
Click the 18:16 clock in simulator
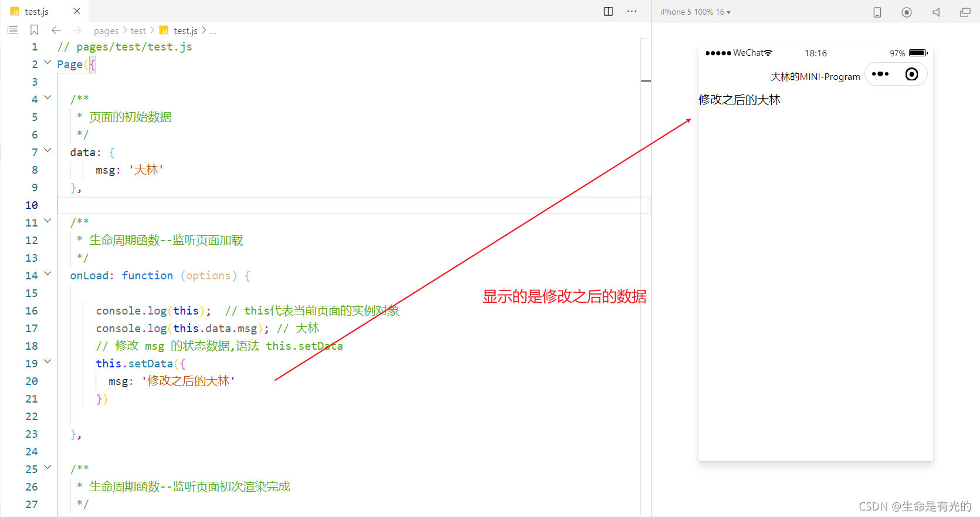[816, 53]
